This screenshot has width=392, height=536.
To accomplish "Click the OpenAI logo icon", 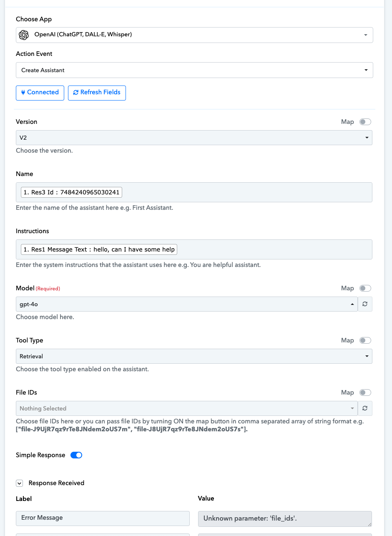I will tap(24, 35).
